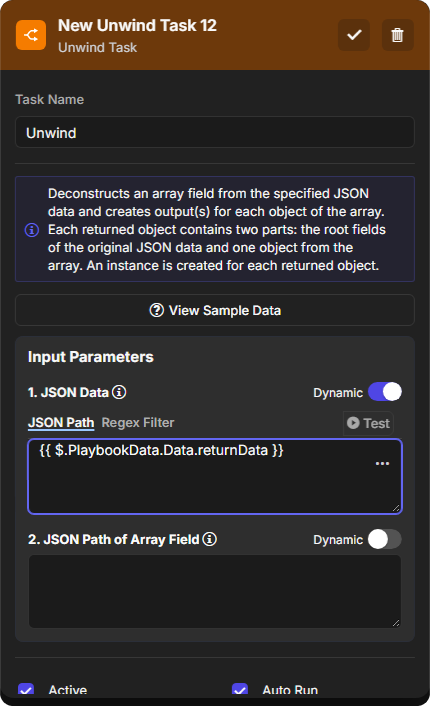Uncheck the Active checkbox
The width and height of the screenshot is (430, 706).
pos(26,689)
